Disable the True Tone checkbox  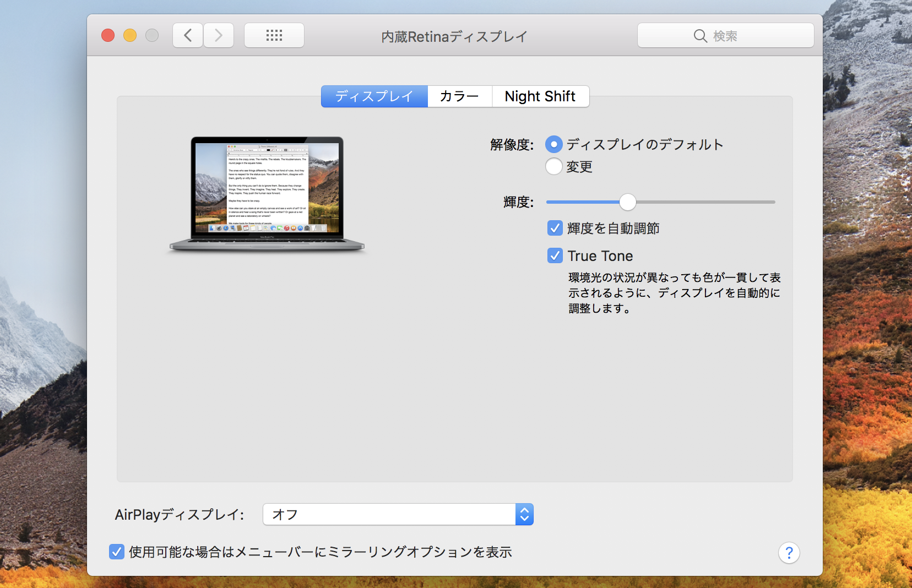555,255
